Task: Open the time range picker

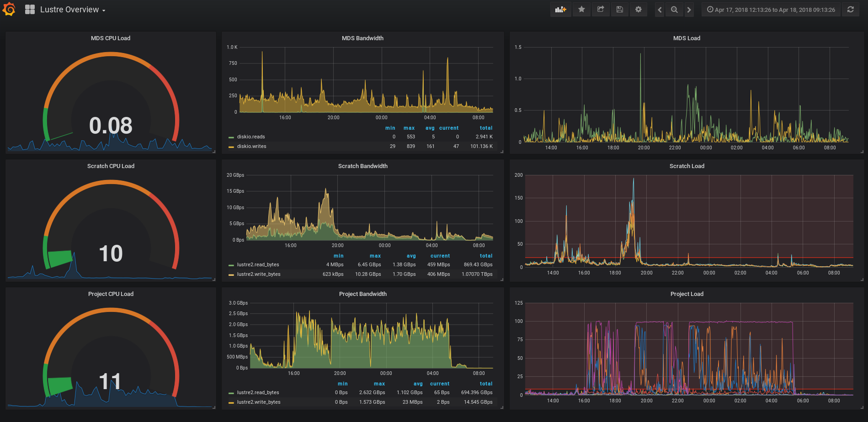Action: (771, 10)
